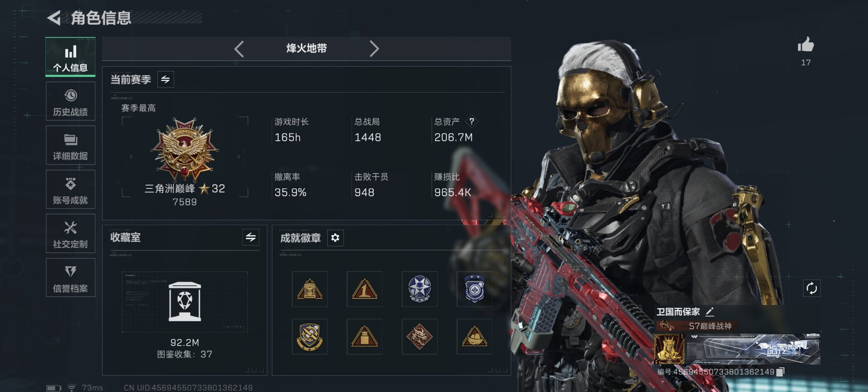Open 社交定制 tools section
The width and height of the screenshot is (868, 392).
(x=70, y=234)
